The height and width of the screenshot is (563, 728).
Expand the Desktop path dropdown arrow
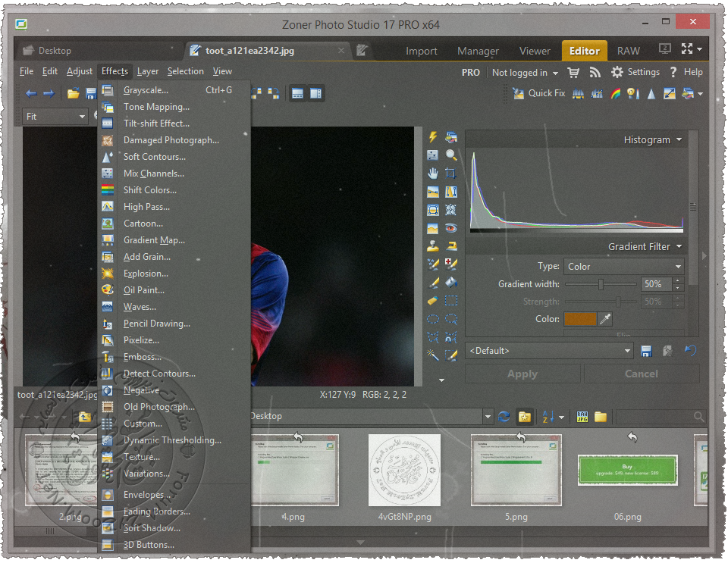pyautogui.click(x=488, y=417)
